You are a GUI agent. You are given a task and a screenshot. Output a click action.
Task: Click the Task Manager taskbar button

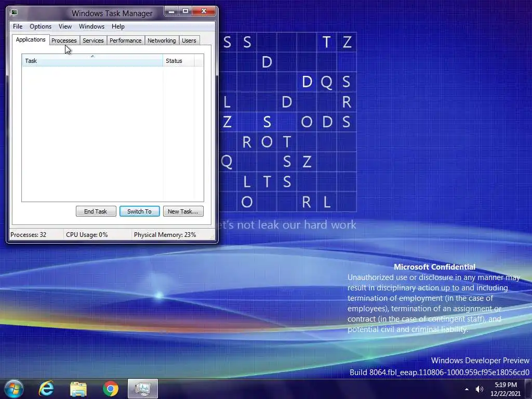click(143, 389)
